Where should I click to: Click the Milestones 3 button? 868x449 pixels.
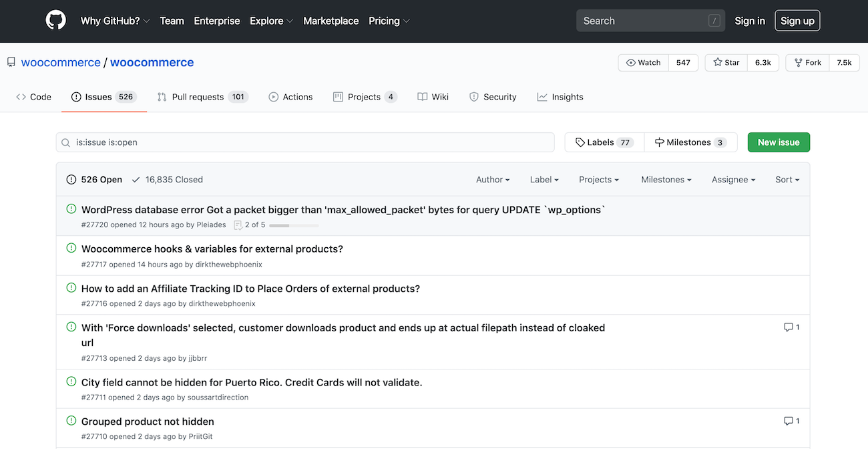pos(691,142)
